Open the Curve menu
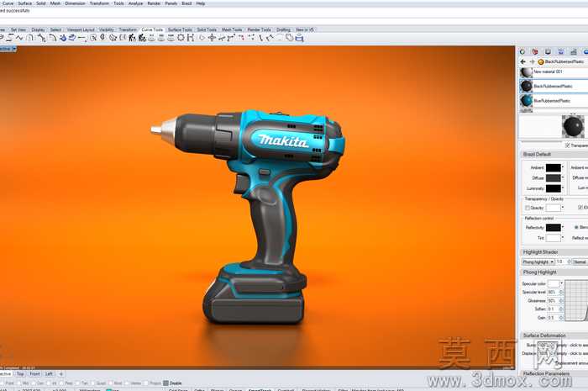The height and width of the screenshot is (391, 588). pyautogui.click(x=8, y=3)
